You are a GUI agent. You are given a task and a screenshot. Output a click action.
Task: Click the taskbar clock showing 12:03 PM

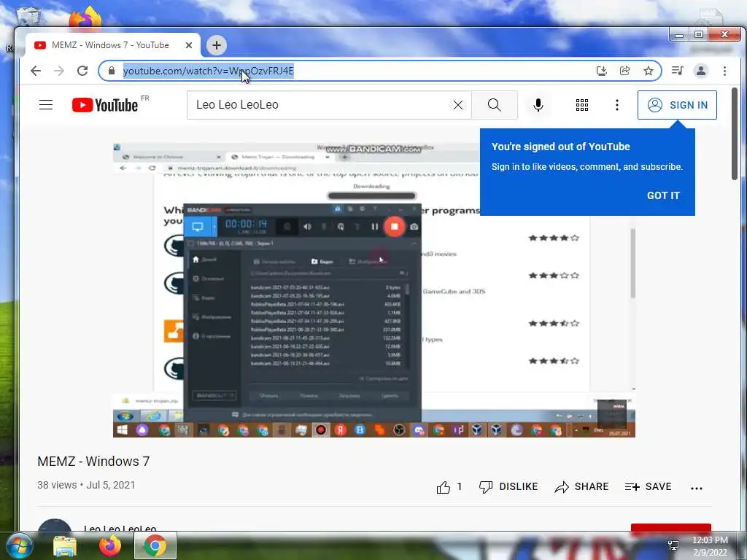[710, 546]
